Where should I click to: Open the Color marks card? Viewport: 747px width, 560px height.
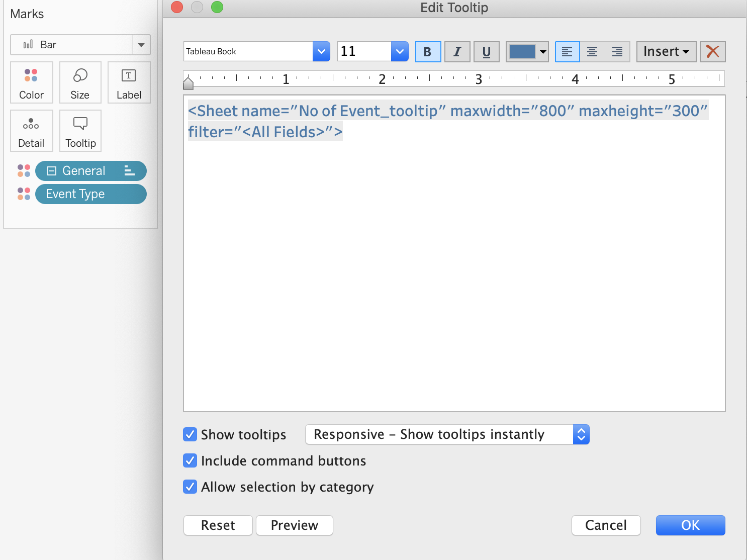point(31,83)
